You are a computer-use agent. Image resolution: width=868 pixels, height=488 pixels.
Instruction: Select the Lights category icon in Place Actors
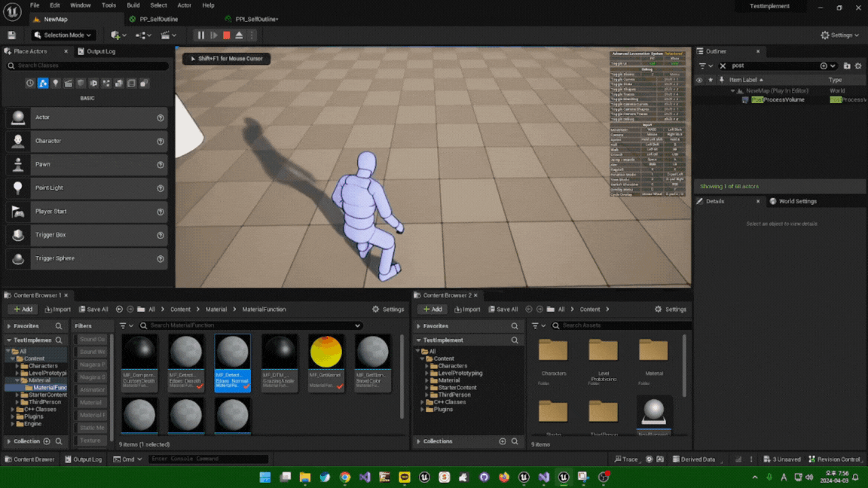pyautogui.click(x=55, y=84)
